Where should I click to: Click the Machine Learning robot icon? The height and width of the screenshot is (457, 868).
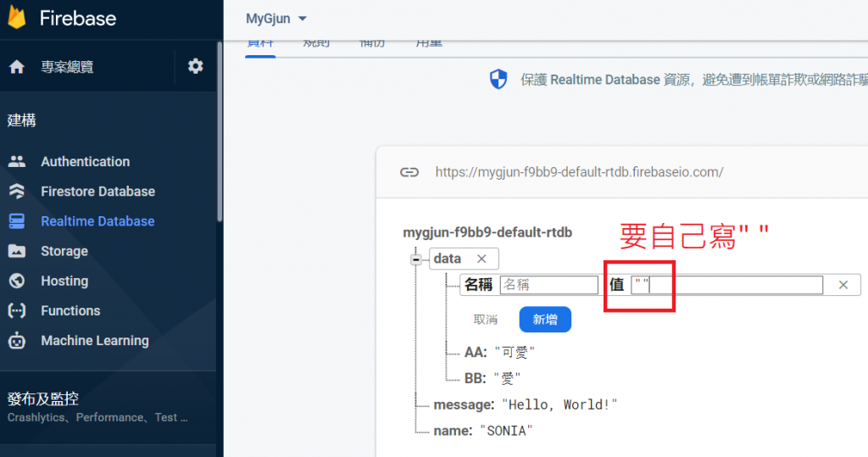tap(17, 340)
